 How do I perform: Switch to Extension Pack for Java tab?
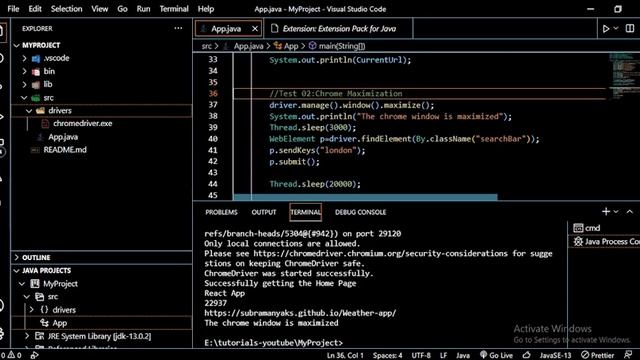(339, 29)
